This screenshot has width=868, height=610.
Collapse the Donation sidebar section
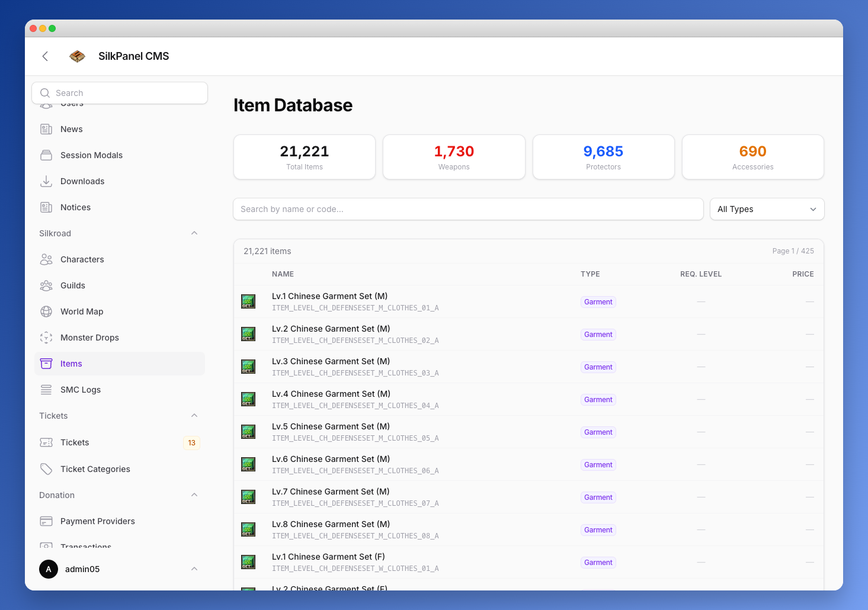coord(194,495)
